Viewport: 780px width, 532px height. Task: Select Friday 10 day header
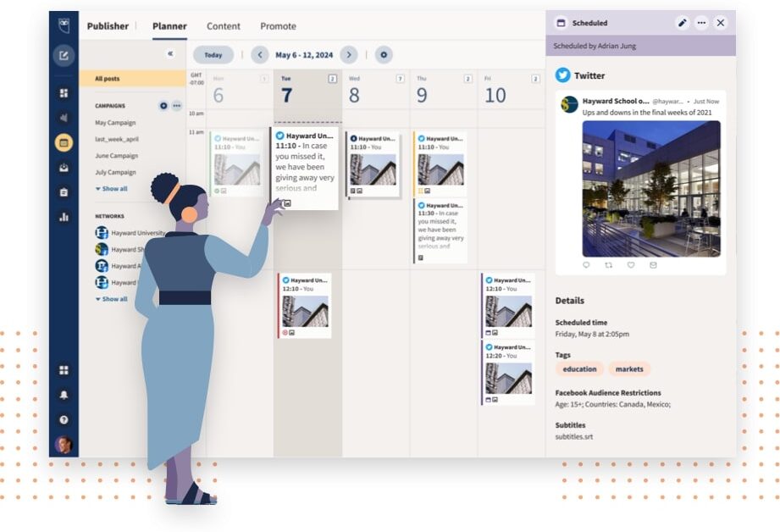click(511, 90)
